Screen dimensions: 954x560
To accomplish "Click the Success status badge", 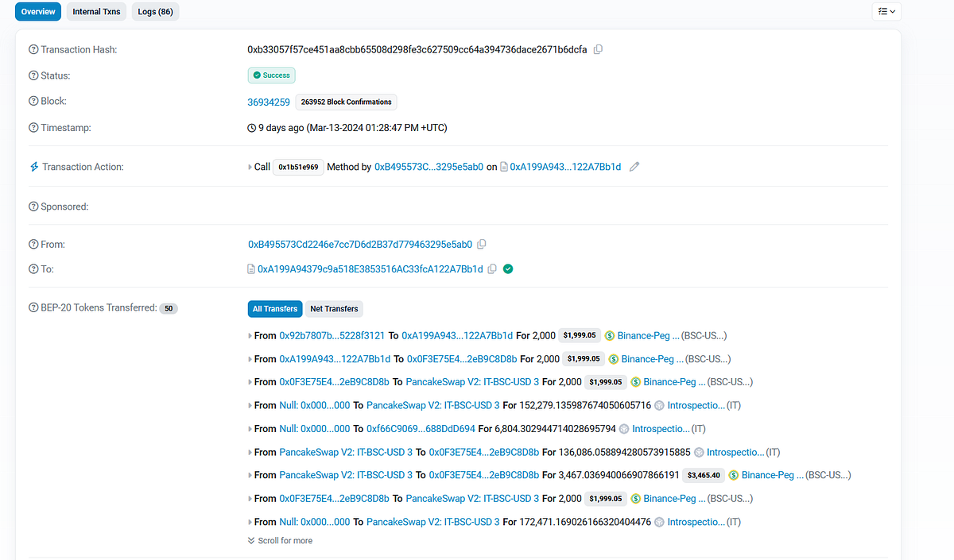I will (271, 75).
